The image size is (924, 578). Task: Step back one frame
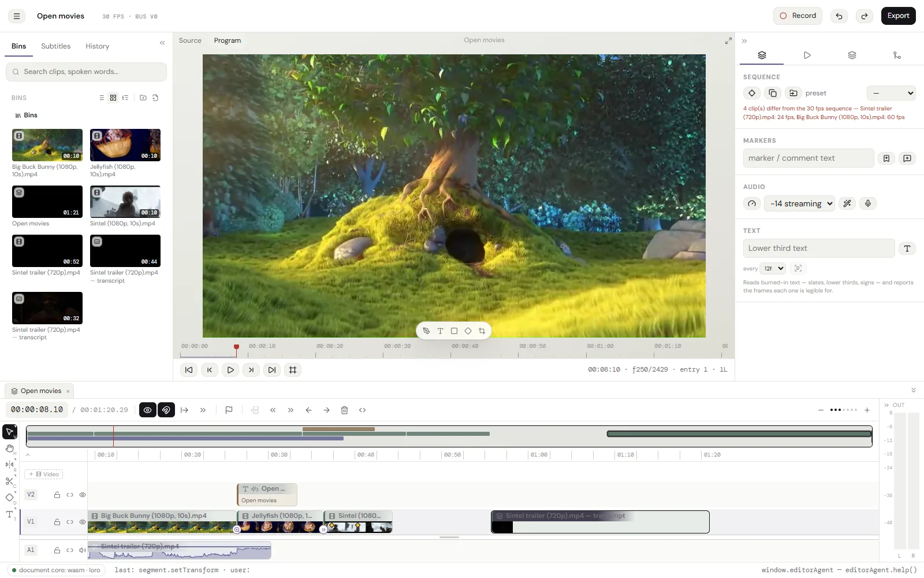click(210, 370)
